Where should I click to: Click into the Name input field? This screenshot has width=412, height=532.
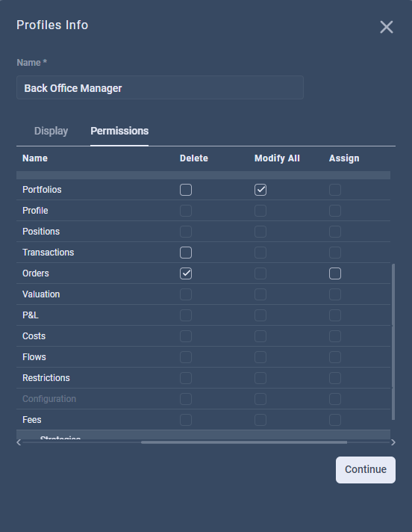point(160,87)
